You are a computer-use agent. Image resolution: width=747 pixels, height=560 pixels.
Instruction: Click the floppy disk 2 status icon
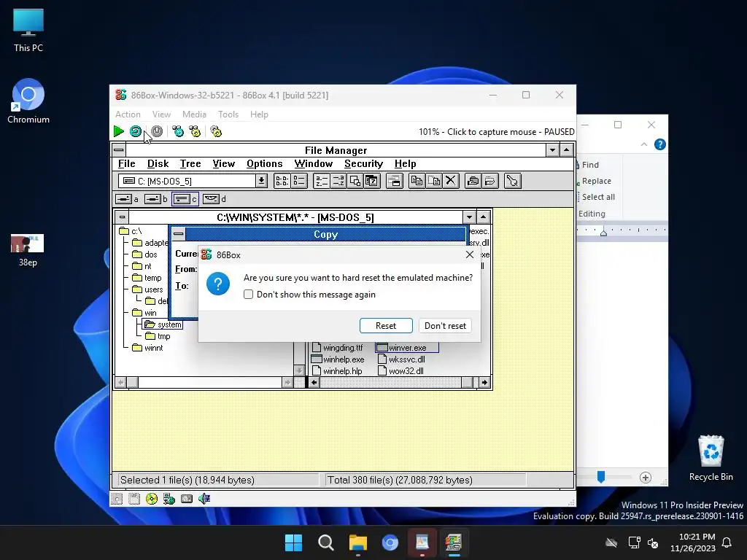(134, 499)
